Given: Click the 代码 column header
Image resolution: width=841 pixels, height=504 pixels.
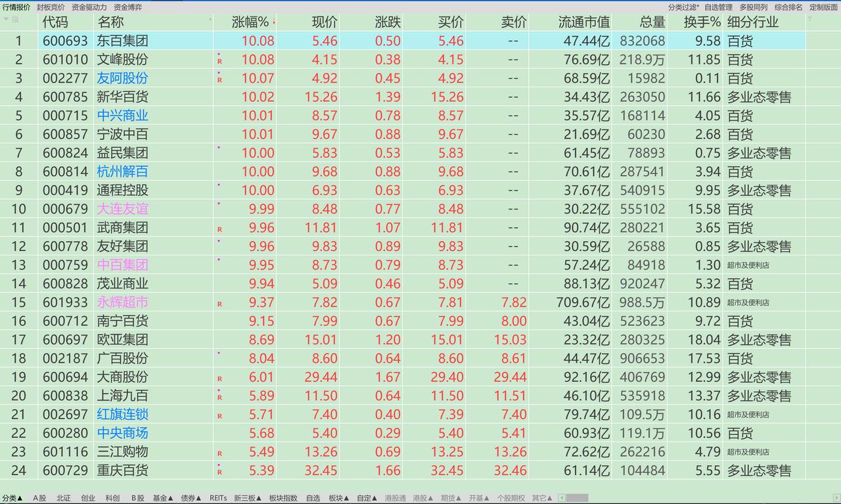Looking at the screenshot, I should tap(55, 22).
